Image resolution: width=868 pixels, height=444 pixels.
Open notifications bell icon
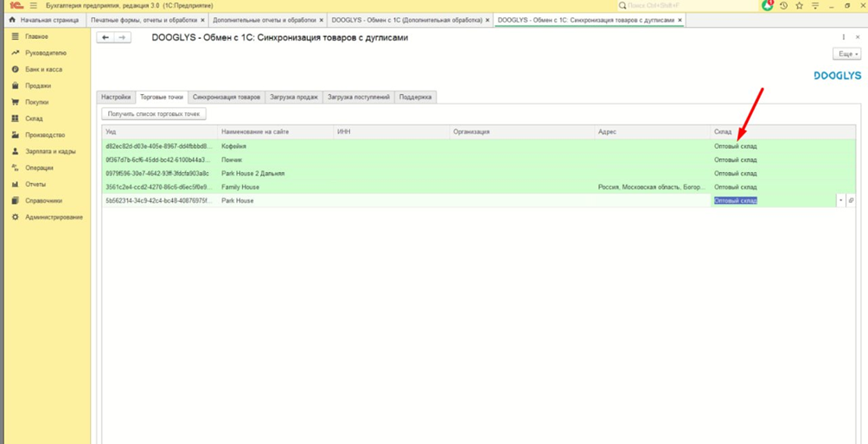767,5
